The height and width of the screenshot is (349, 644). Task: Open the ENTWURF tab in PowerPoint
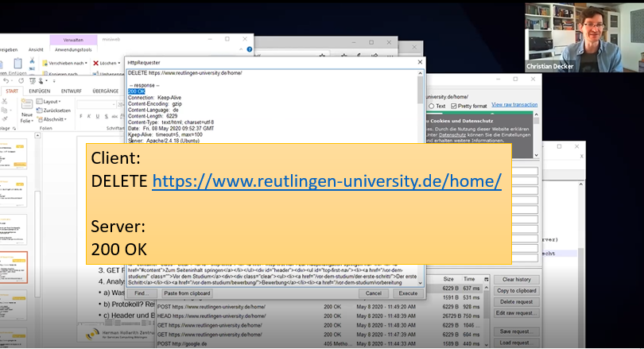pos(72,91)
